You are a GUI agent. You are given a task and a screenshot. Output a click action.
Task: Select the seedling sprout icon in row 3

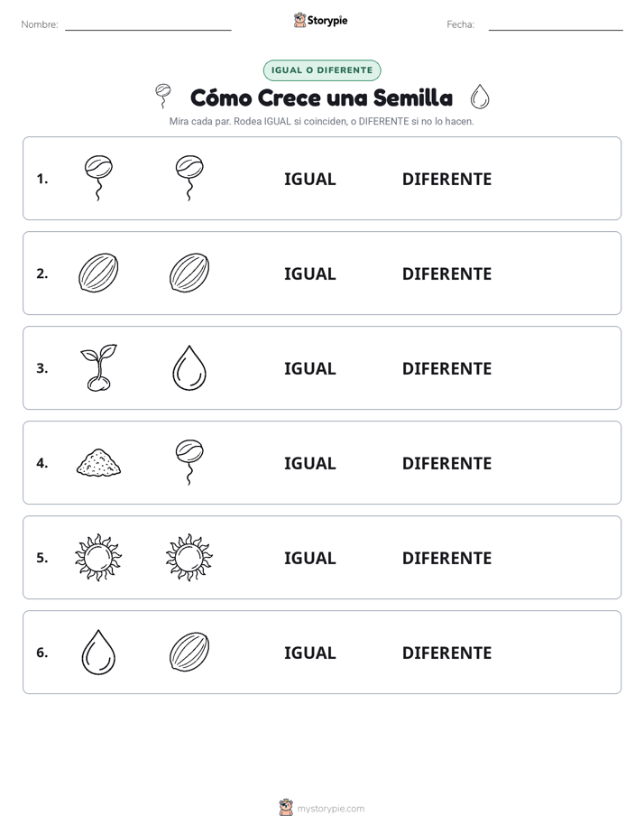99,367
